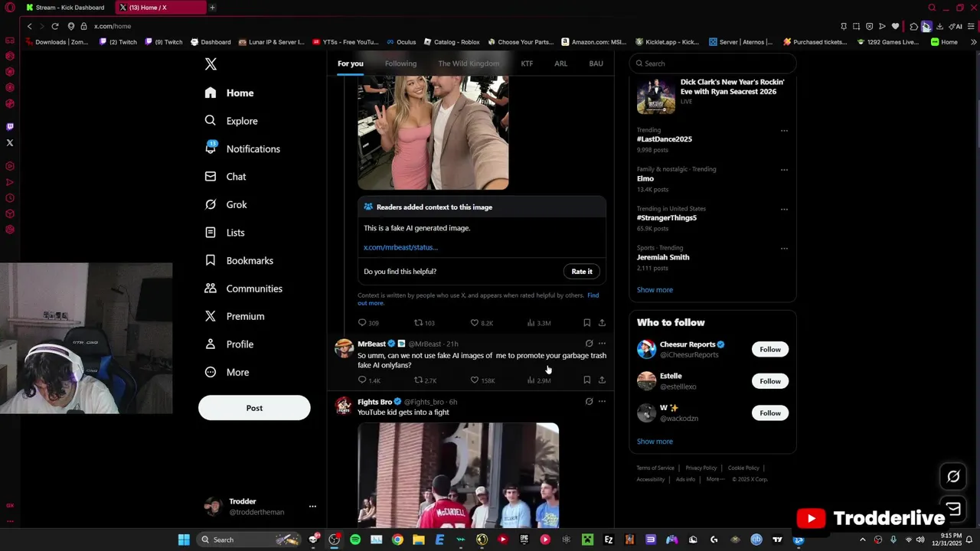Screen dimensions: 980x551
Task: Open Home in X sidebar
Action: point(230,93)
